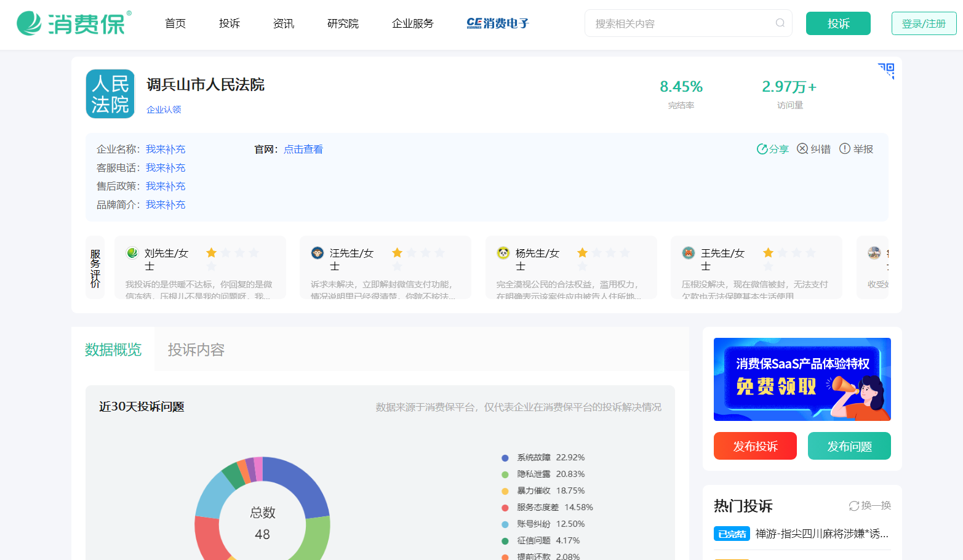Click the 登录/注册 button
963x560 pixels.
click(924, 23)
